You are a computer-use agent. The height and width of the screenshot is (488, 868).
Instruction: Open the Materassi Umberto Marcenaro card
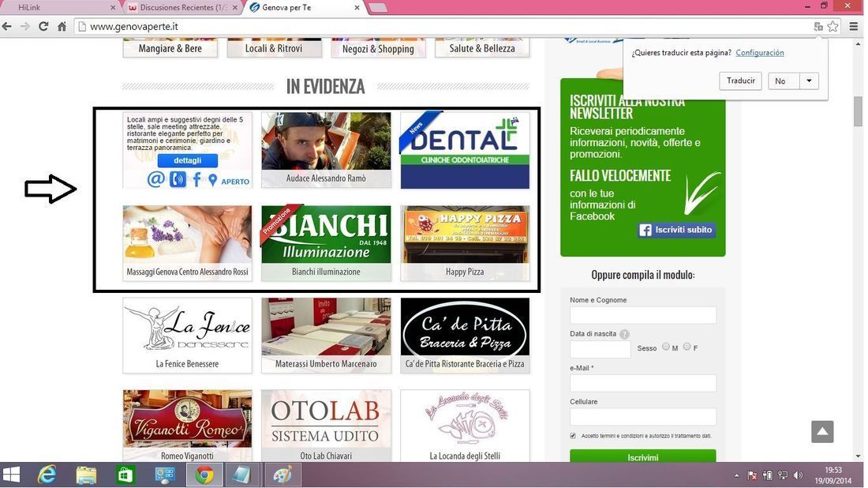coord(326,335)
